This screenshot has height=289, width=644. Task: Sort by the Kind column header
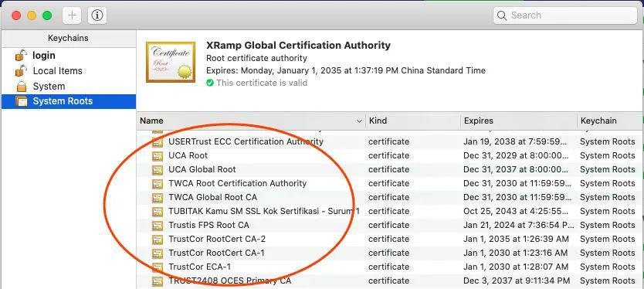pos(413,121)
